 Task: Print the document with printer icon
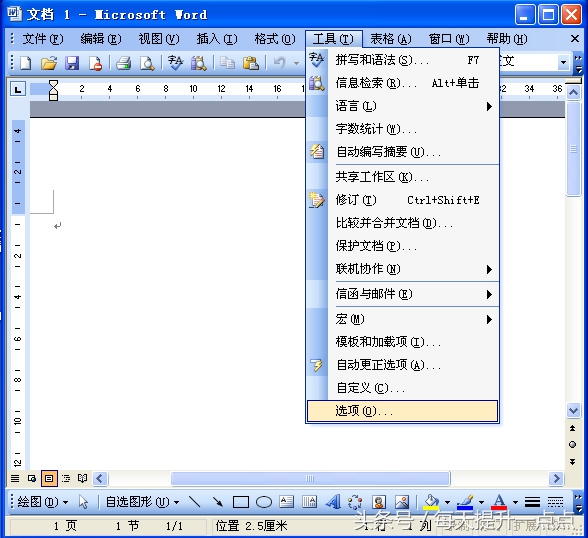pyautogui.click(x=123, y=63)
